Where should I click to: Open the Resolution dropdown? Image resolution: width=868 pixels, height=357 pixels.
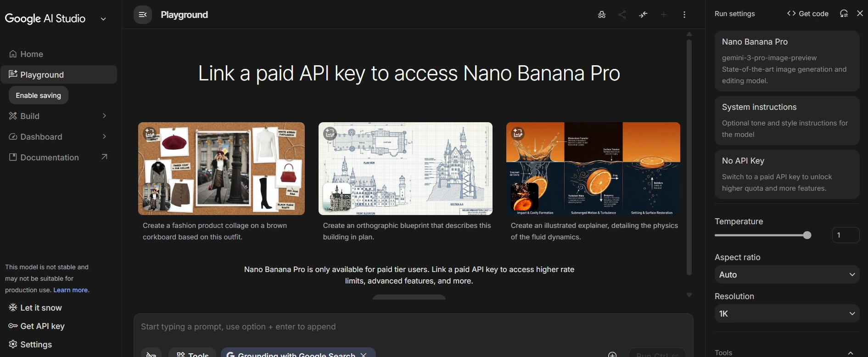(x=787, y=313)
